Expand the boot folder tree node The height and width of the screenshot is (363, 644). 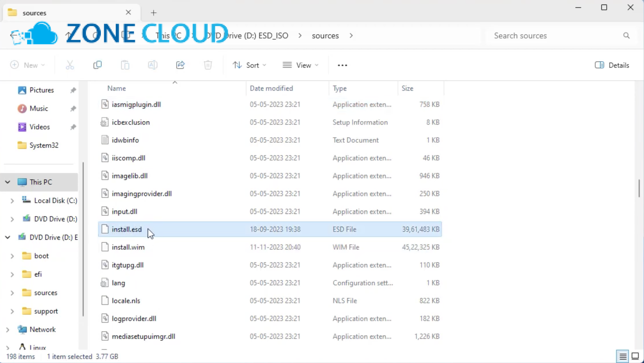coord(12,256)
